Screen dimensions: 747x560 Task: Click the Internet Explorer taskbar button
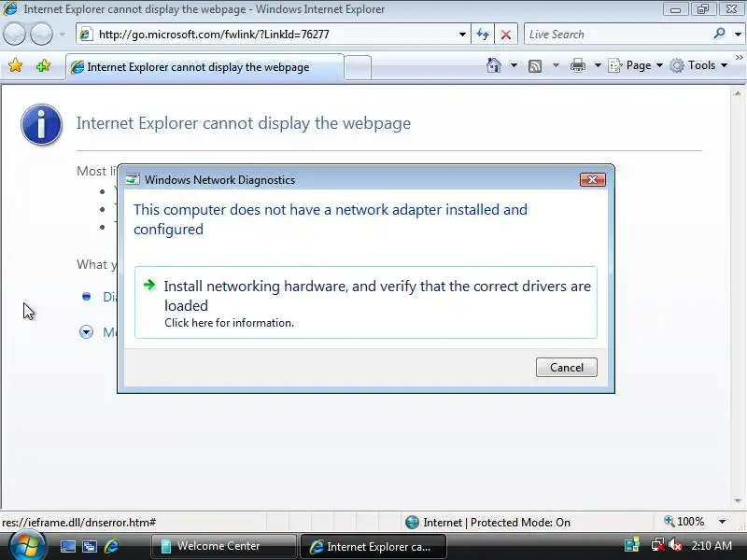pyautogui.click(x=373, y=546)
